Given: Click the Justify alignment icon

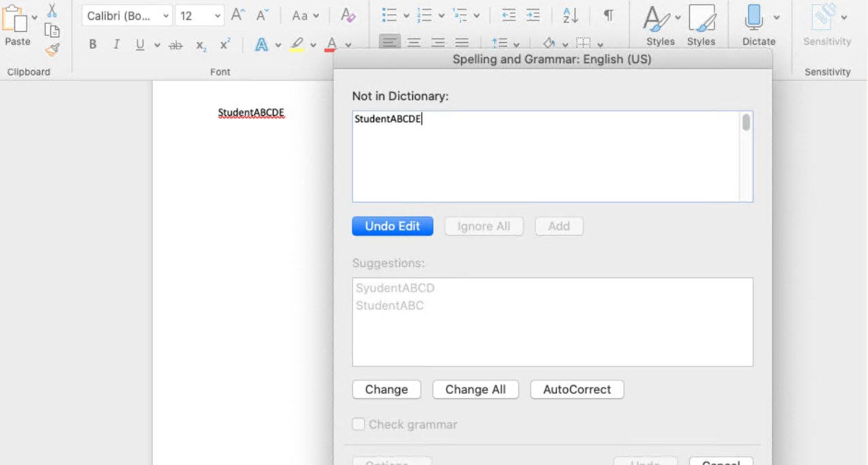Looking at the screenshot, I should pos(462,44).
